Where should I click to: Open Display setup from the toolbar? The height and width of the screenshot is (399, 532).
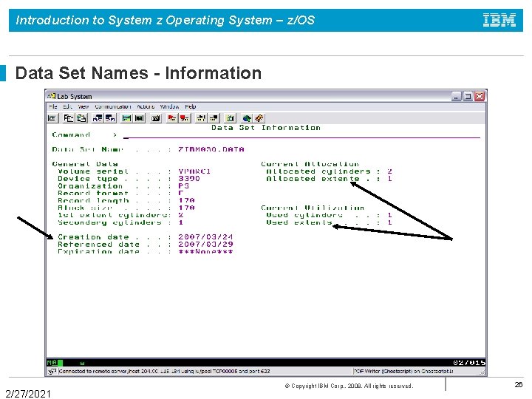pos(126,118)
